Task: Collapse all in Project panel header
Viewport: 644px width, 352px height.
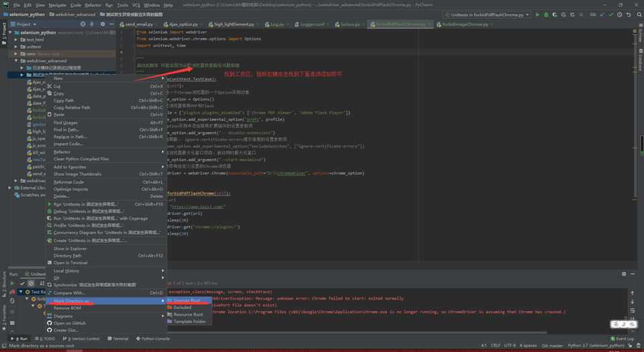Action: 92,24
